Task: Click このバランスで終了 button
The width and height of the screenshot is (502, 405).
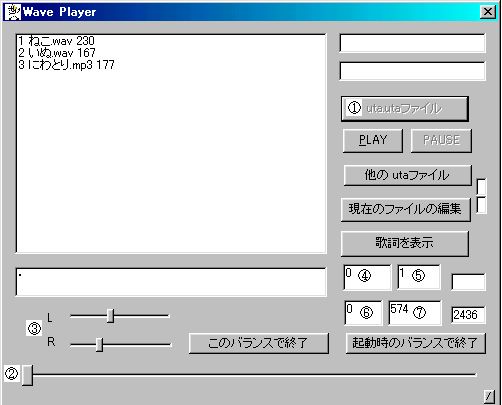Action: pyautogui.click(x=258, y=343)
